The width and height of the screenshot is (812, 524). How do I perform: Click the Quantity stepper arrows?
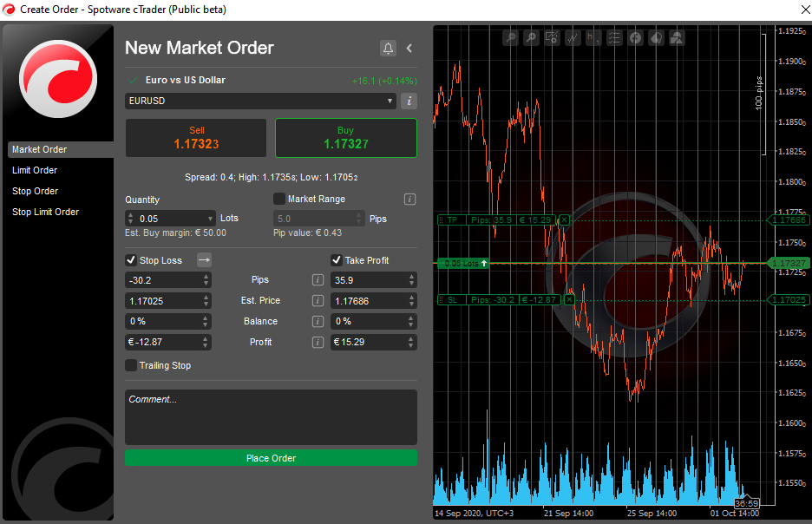[130, 219]
